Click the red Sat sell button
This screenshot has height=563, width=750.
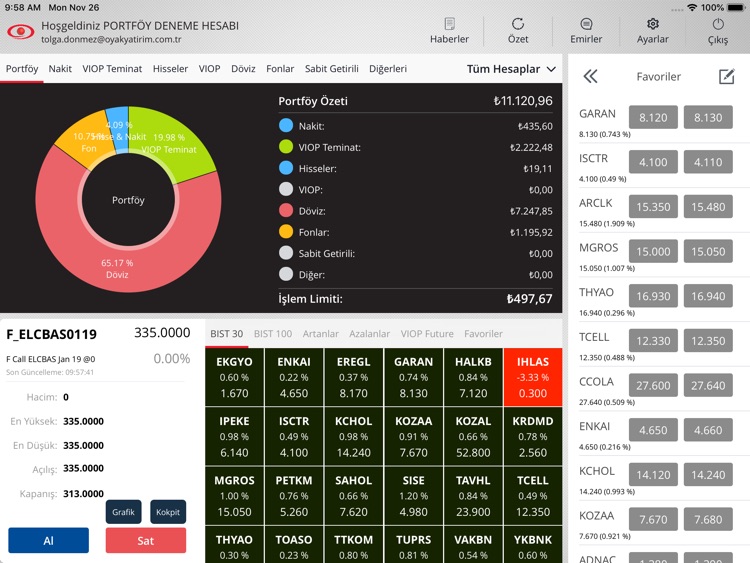click(x=146, y=541)
